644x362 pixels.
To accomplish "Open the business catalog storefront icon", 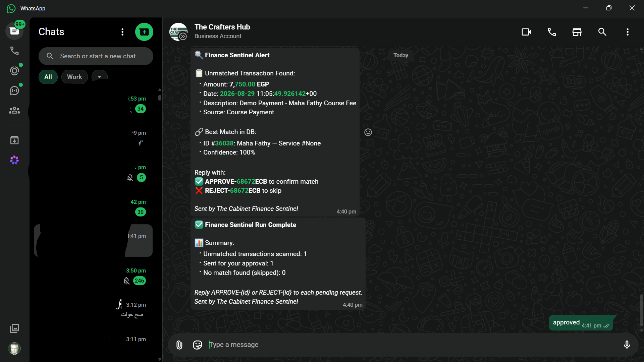I will (x=577, y=32).
